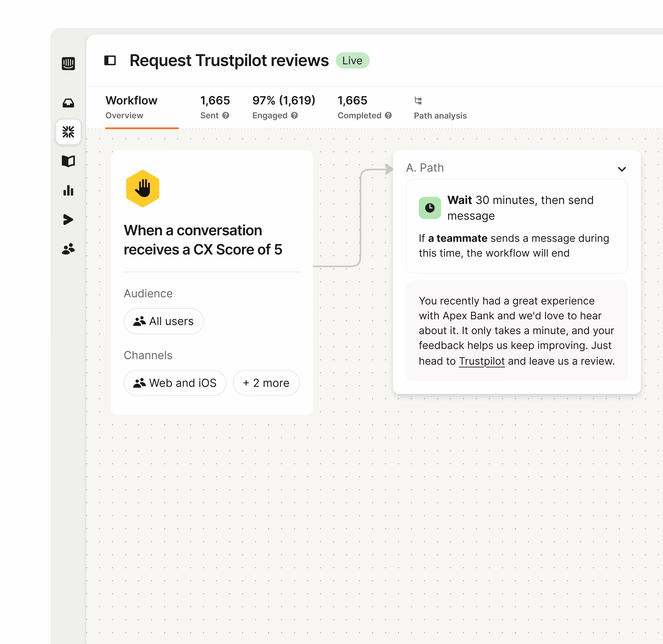Toggle the side panel icon beside the title

(110, 61)
